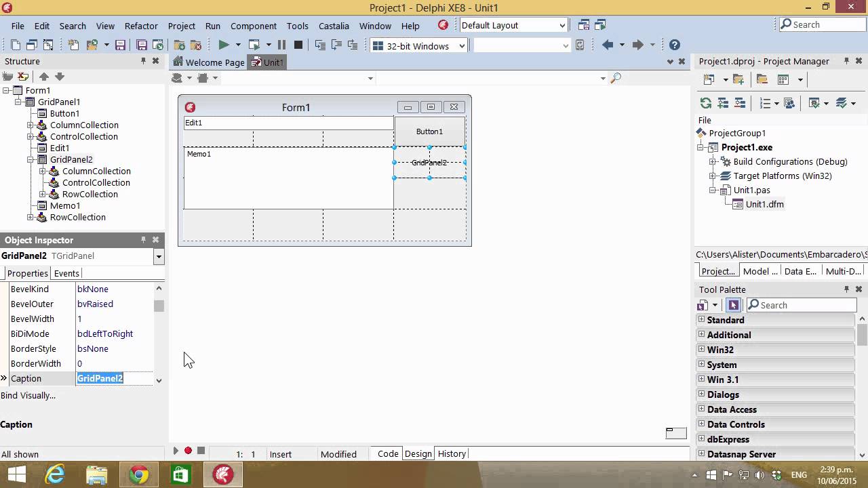Open Internet Explorer from the taskbar
The height and width of the screenshot is (488, 868).
click(55, 474)
